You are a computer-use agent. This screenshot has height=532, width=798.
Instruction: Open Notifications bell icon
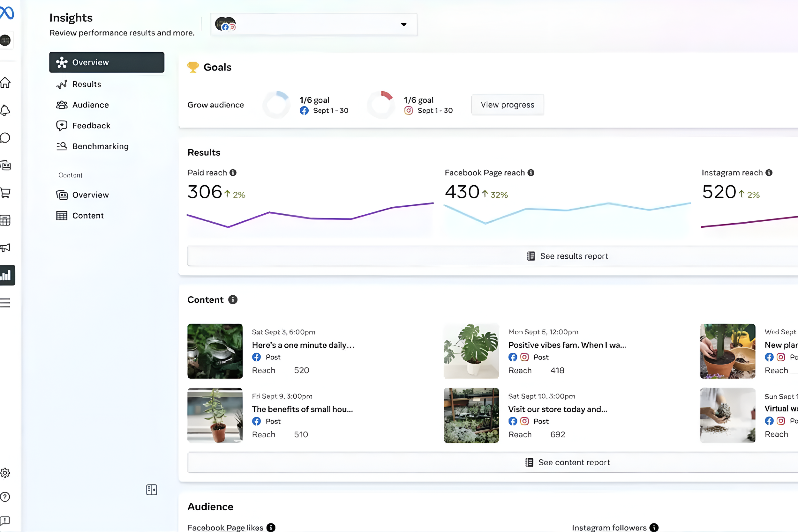(5, 110)
